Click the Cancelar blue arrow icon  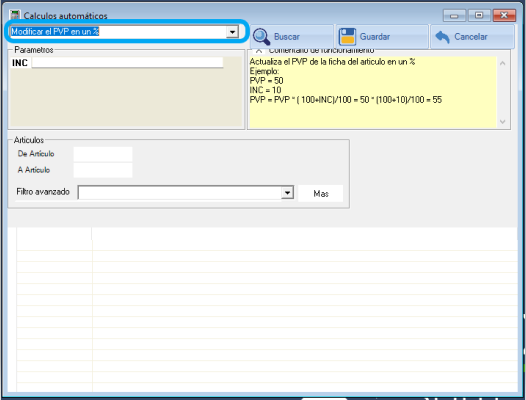tap(442, 37)
